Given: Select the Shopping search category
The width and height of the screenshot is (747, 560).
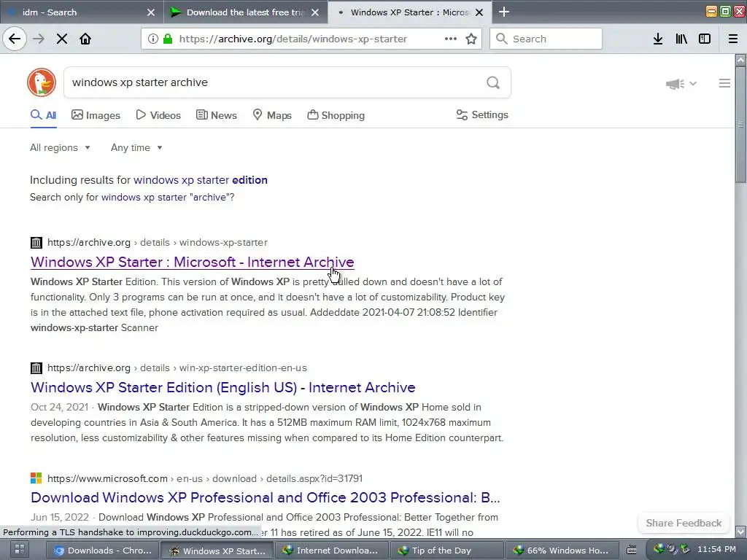Looking at the screenshot, I should pyautogui.click(x=336, y=115).
